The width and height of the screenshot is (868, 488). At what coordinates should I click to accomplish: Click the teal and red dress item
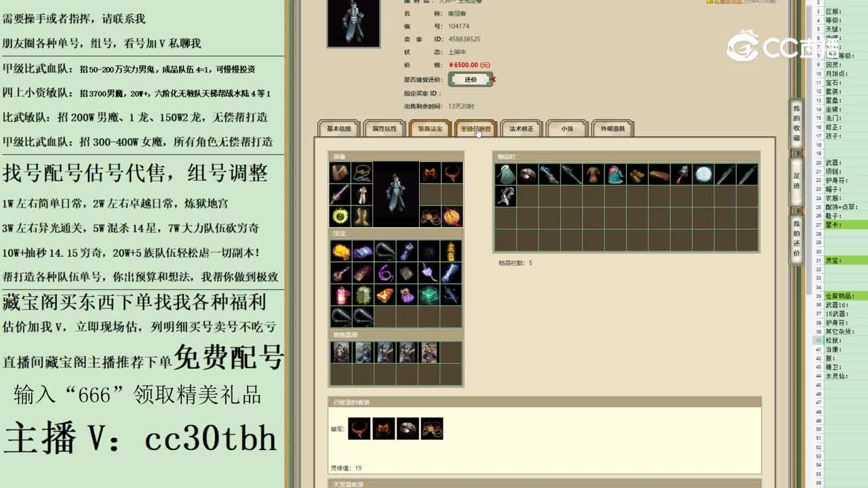click(615, 174)
